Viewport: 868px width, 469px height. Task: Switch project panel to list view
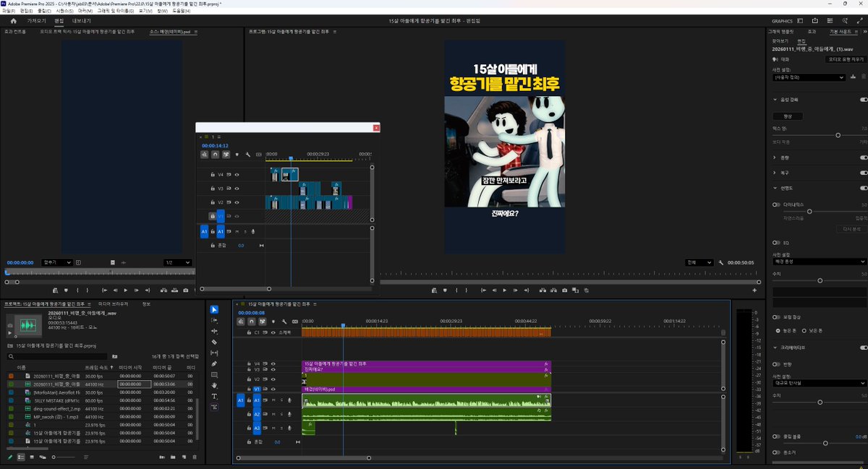pyautogui.click(x=21, y=457)
